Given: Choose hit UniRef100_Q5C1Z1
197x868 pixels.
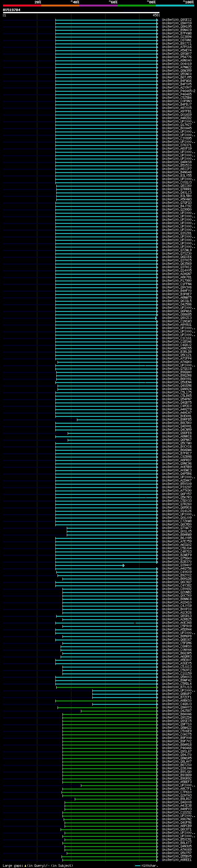Looking at the screenshot, I should click(x=177, y=355).
